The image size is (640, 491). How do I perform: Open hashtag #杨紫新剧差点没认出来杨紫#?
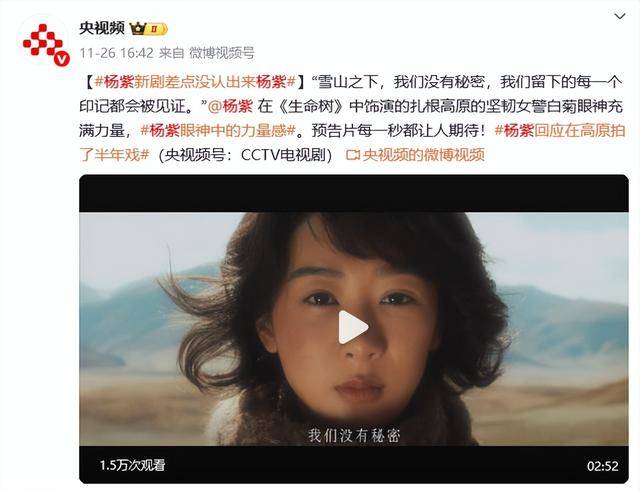195,82
